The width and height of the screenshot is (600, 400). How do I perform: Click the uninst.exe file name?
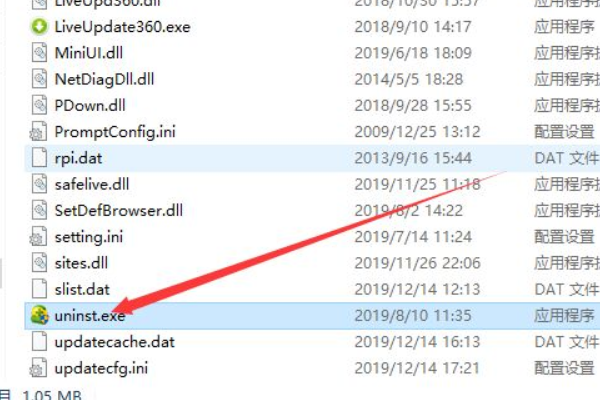pyautogui.click(x=90, y=316)
